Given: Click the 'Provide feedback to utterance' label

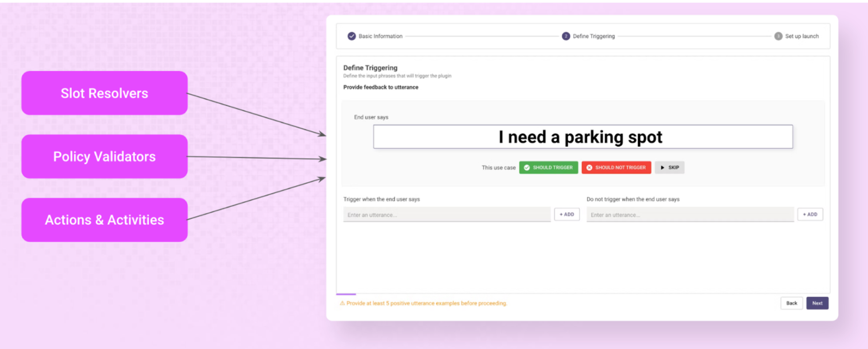Looking at the screenshot, I should point(381,87).
